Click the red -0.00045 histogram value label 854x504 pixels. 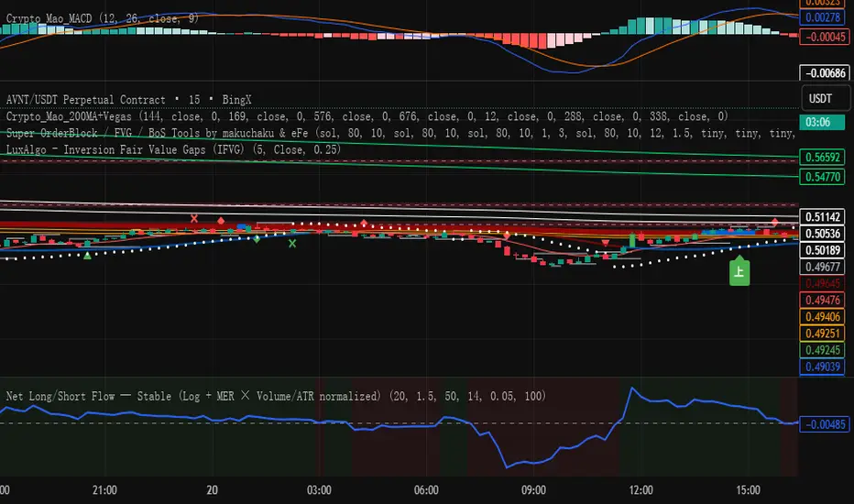click(x=821, y=37)
